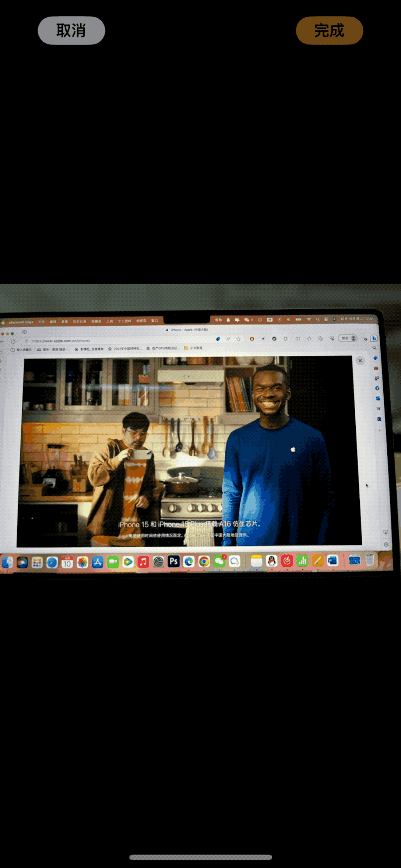Open the 2021年中国特种机 bookmark
This screenshot has width=401, height=868.
tap(125, 348)
